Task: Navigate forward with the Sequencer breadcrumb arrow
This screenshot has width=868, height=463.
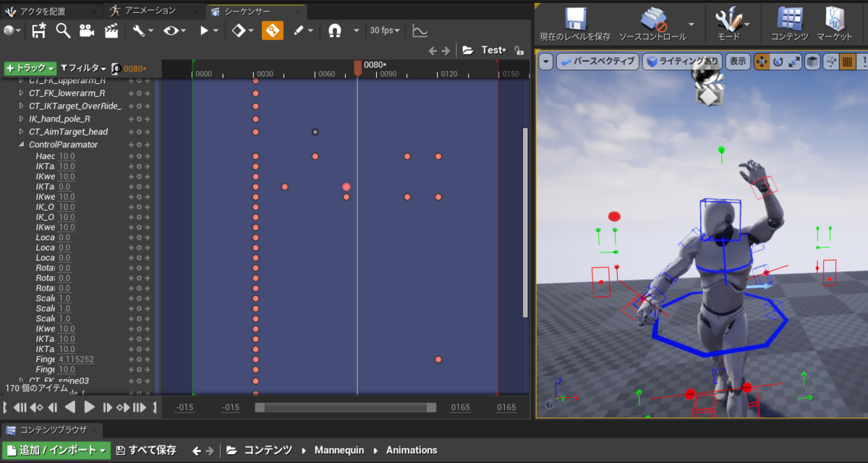Action: (x=446, y=51)
